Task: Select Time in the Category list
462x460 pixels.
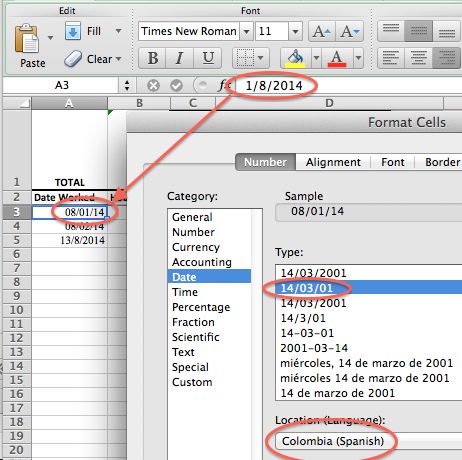Action: (x=209, y=292)
